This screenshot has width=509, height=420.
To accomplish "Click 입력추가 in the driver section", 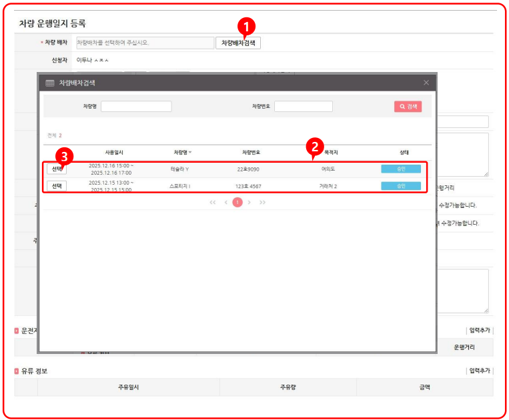I will [479, 330].
